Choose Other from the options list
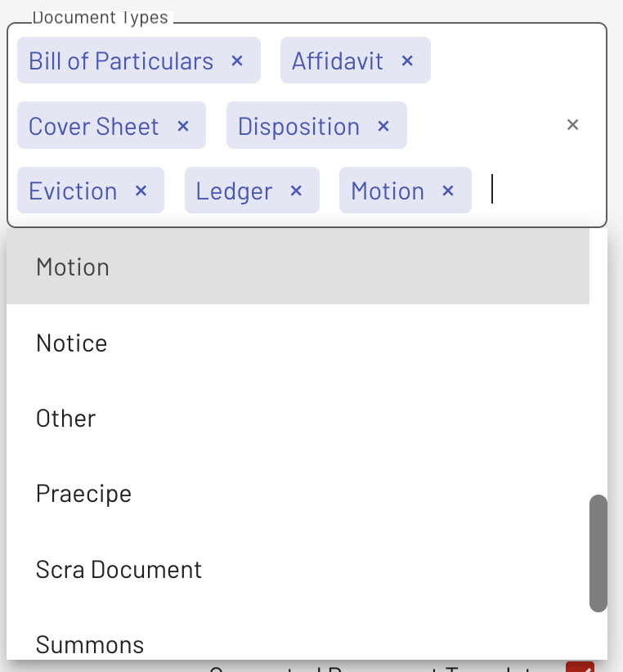 coord(298,418)
